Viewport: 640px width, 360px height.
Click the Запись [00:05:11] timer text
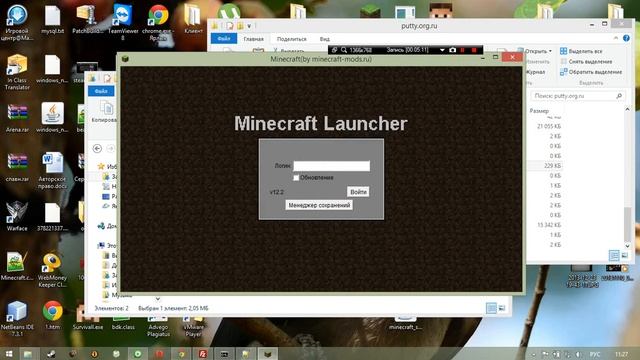[407, 50]
